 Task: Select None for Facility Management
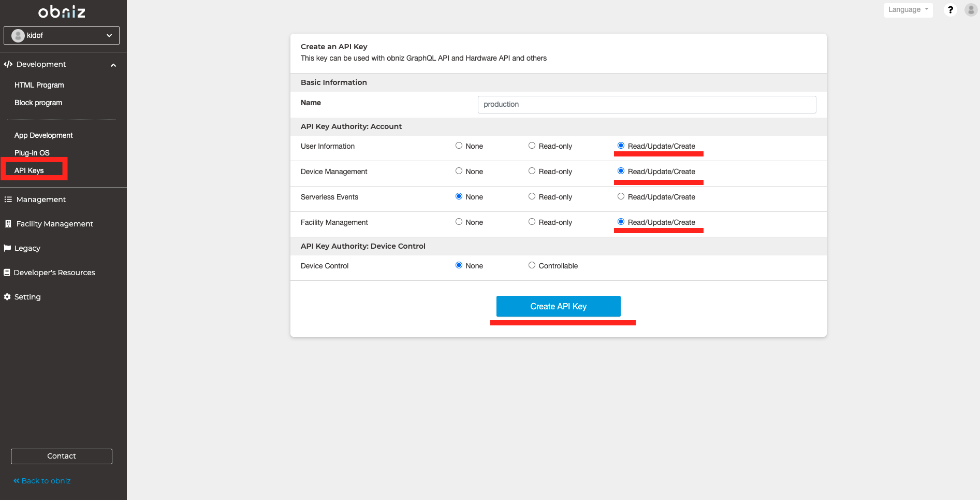coord(459,222)
